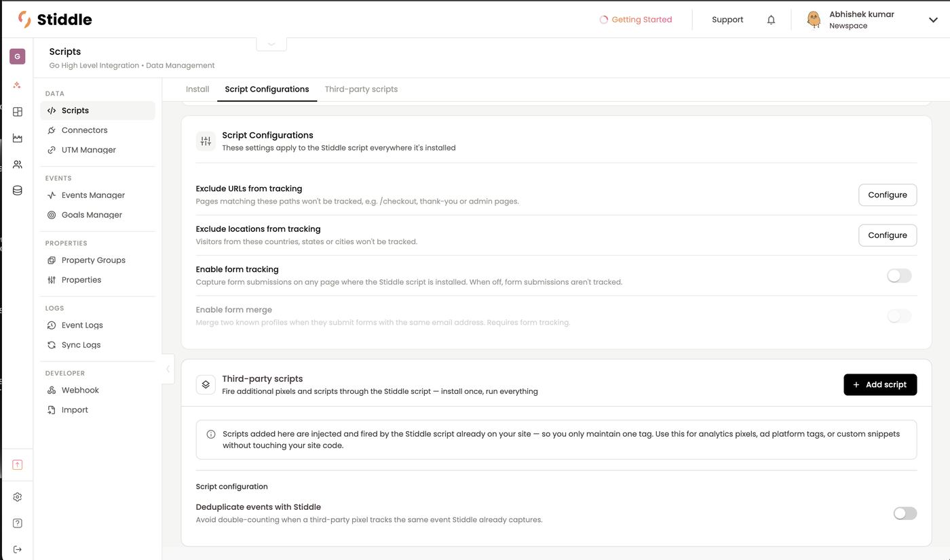Toggle Deduplicate events with Stiddle
The width and height of the screenshot is (950, 560).
point(905,513)
